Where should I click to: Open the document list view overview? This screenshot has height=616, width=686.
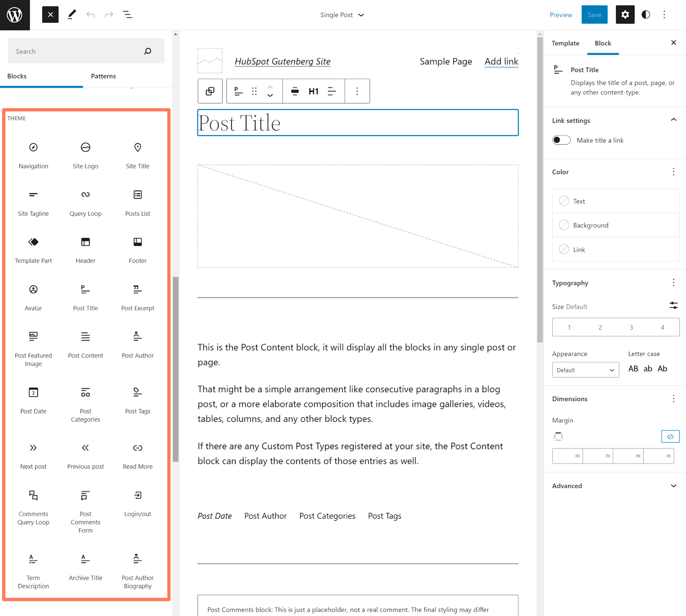point(127,14)
